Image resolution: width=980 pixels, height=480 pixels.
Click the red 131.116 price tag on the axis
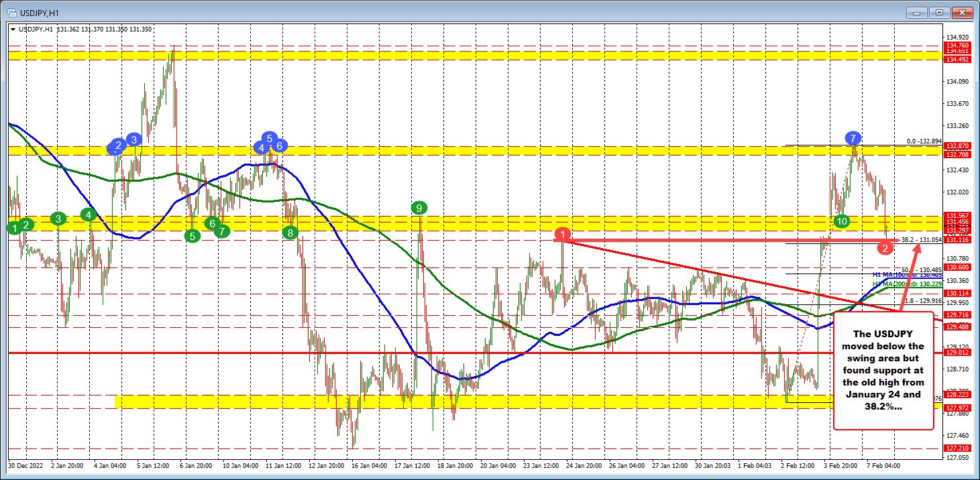pos(959,239)
